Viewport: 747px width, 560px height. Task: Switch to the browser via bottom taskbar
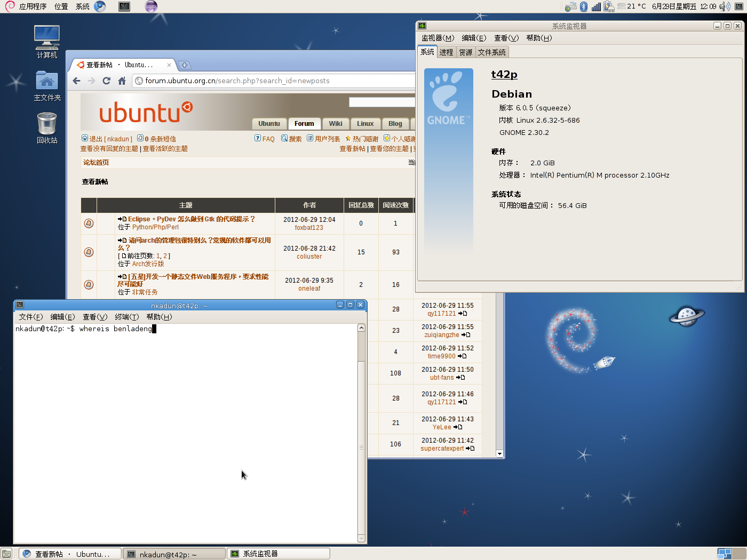(x=70, y=554)
